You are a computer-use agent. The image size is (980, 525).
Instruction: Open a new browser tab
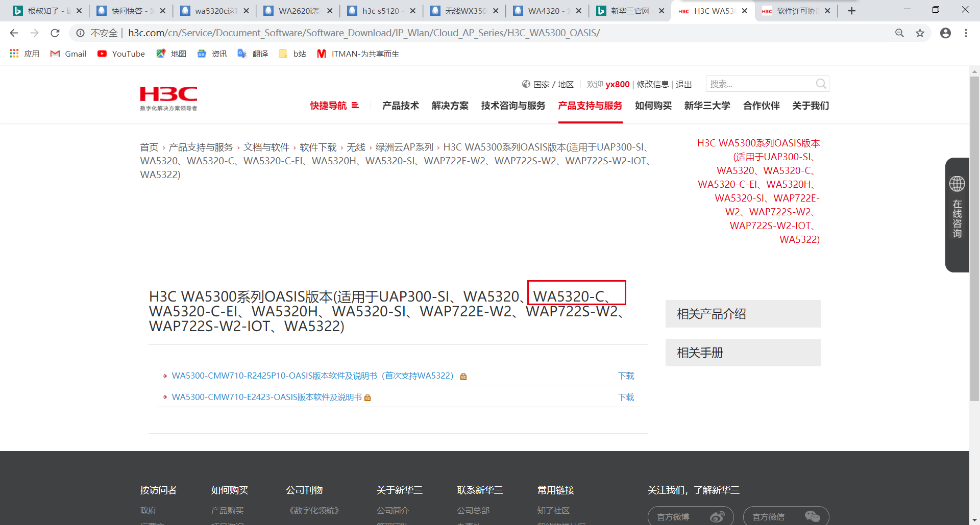(851, 11)
